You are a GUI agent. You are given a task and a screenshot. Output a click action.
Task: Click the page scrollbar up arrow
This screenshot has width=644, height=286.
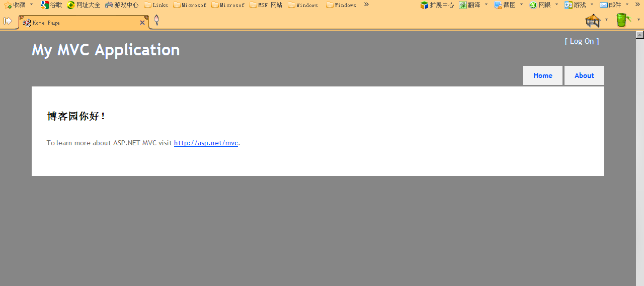coord(640,35)
